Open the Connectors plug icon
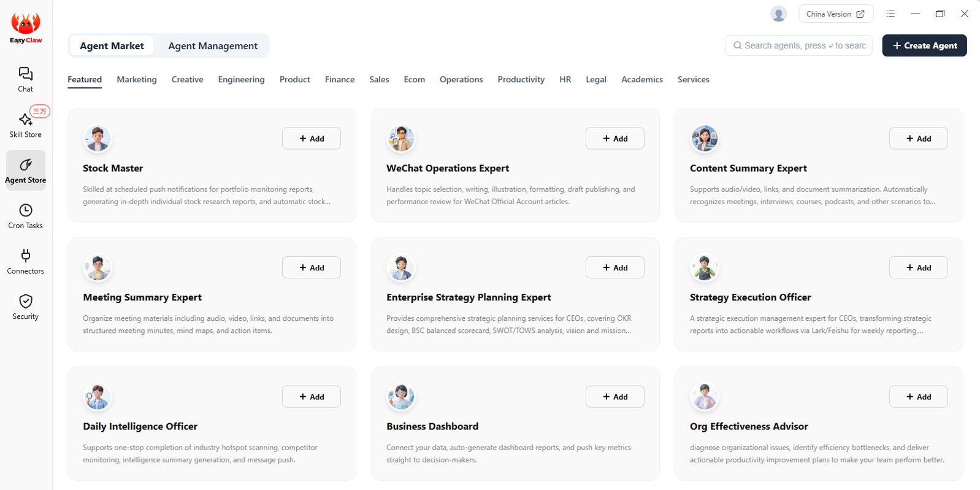 coord(25,256)
